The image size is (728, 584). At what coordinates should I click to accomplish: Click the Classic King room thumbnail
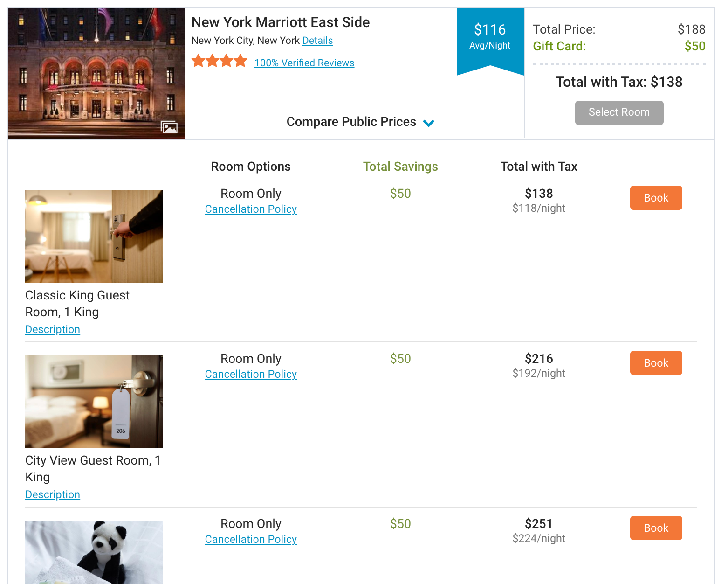[x=94, y=236]
